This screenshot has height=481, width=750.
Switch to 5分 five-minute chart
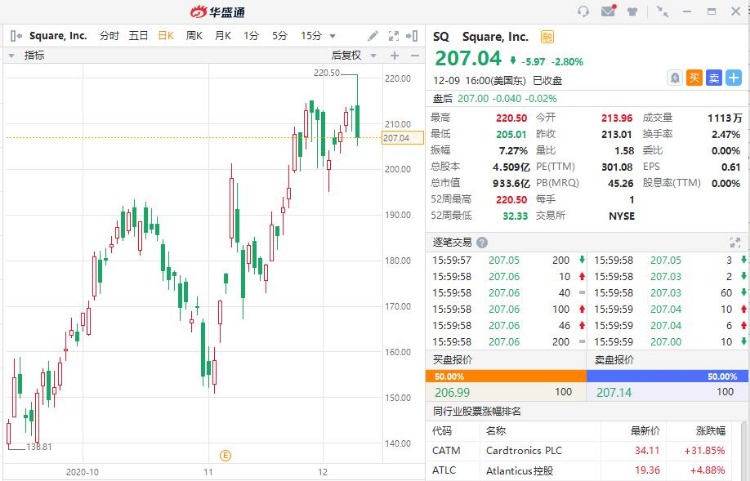[280, 36]
